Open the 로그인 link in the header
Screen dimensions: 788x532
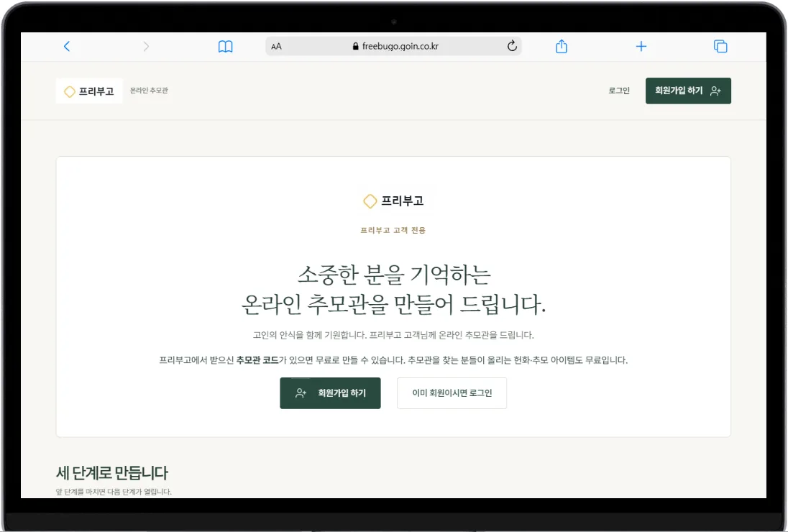[618, 91]
